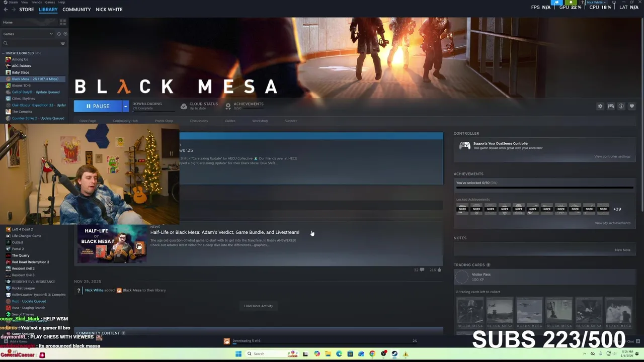The image size is (644, 362).
Task: Open Black Mesa Support link
Action: [290, 121]
